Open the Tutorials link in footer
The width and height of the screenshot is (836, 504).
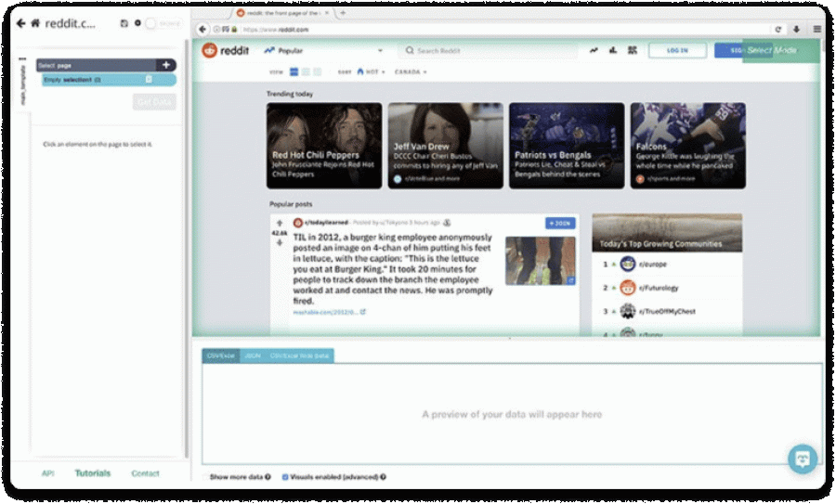coord(93,473)
